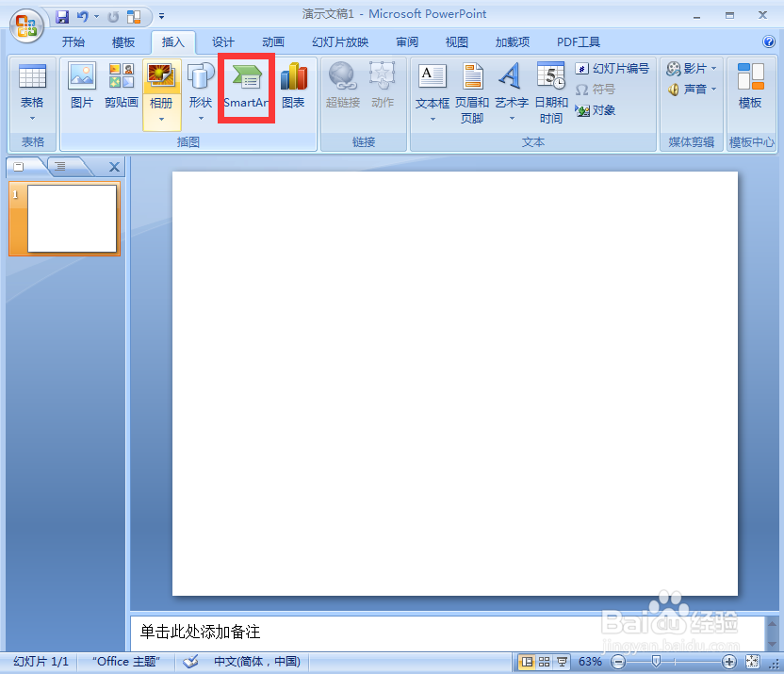The width and height of the screenshot is (784, 674).
Task: Insert a table
Action: click(32, 86)
